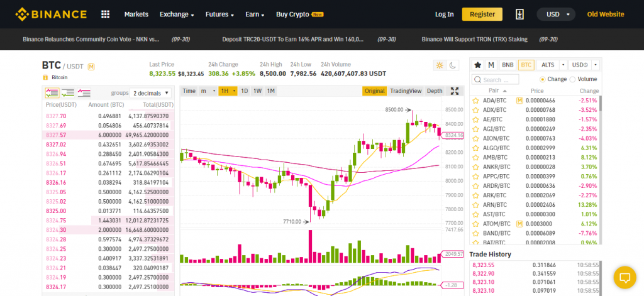
Task: Select the Change radio button
Action: tap(543, 79)
